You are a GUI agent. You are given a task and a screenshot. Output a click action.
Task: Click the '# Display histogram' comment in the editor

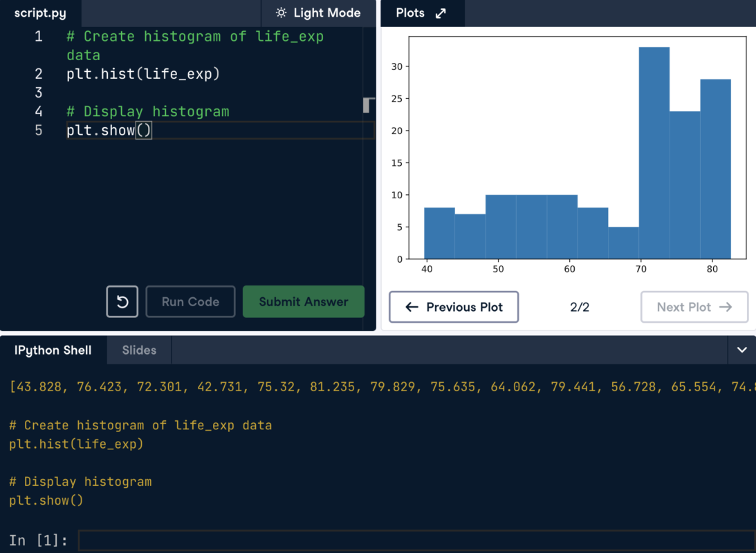pyautogui.click(x=147, y=111)
